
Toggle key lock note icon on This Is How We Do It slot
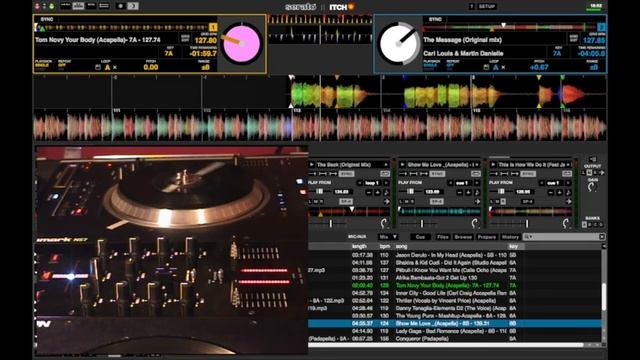click(x=568, y=192)
